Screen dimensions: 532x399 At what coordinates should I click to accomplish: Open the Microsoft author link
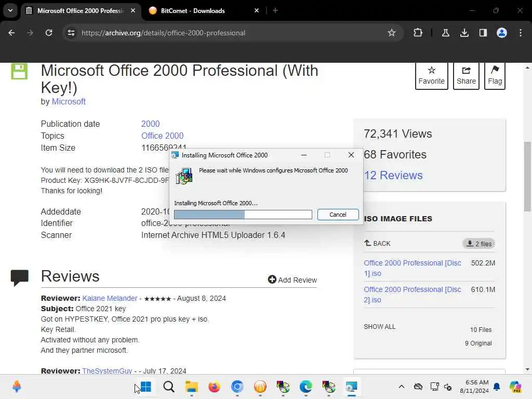click(69, 101)
